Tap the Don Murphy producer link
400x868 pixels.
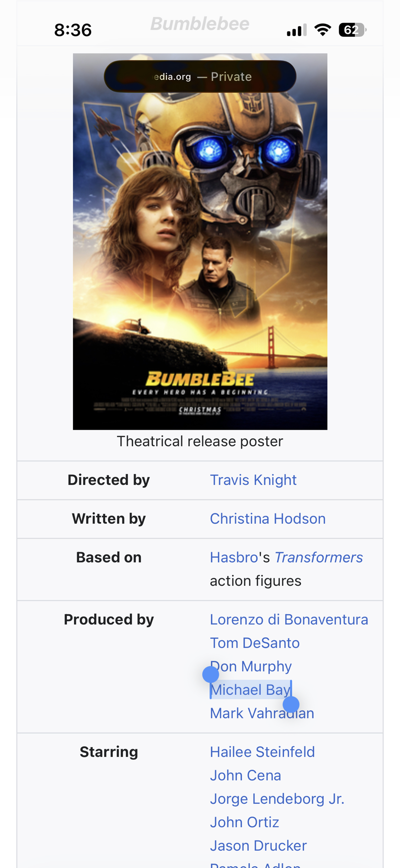coord(256,666)
